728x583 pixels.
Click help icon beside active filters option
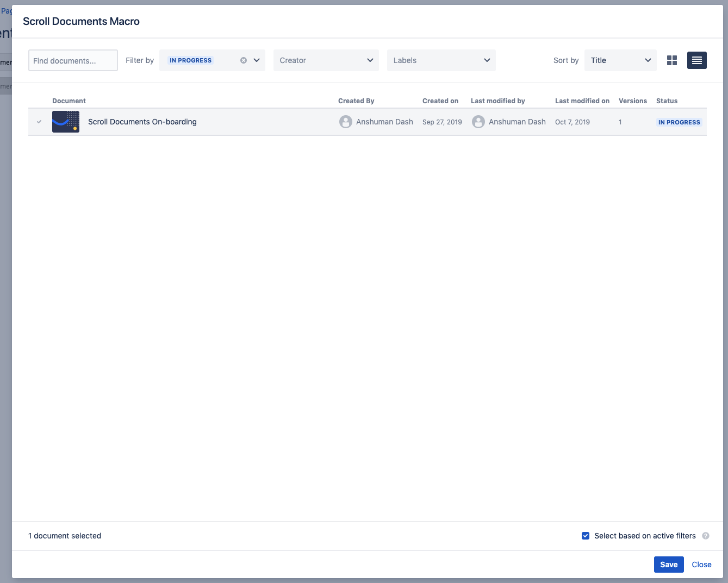706,536
